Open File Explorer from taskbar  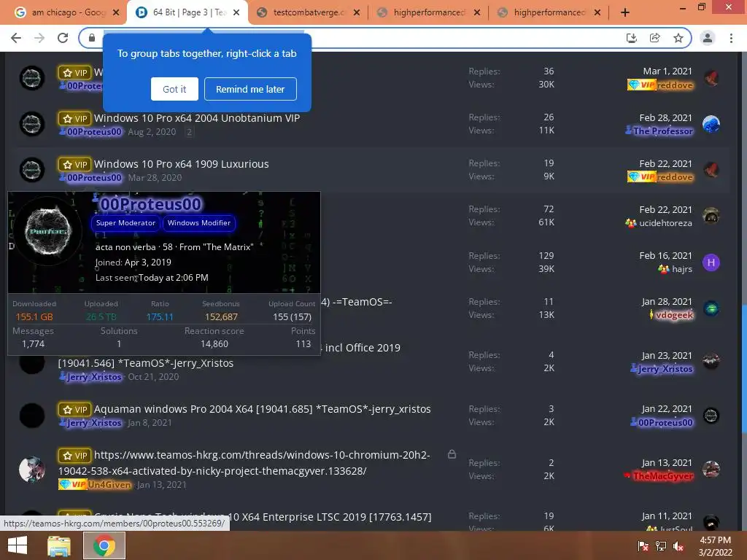click(x=59, y=545)
